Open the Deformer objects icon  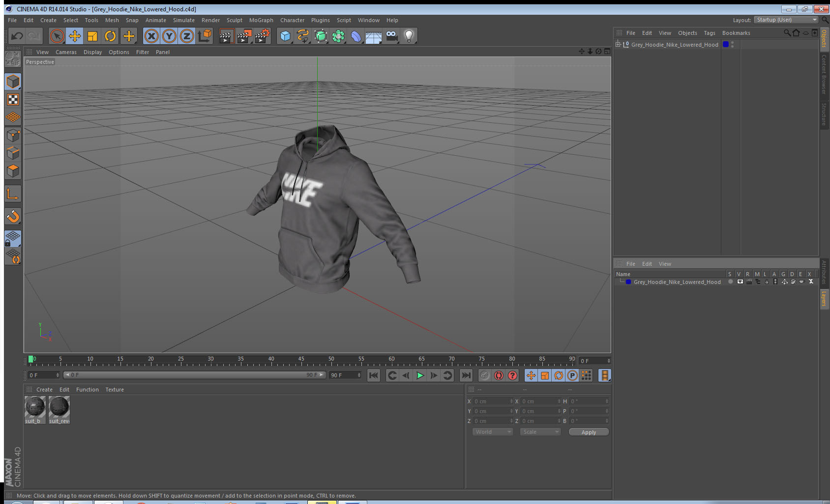[356, 36]
